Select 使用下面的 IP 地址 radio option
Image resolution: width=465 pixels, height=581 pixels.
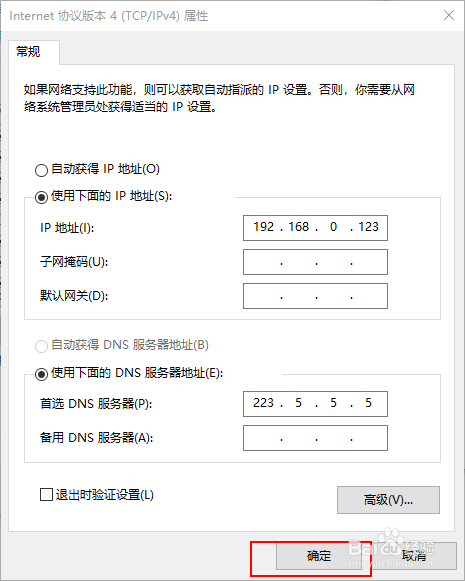click(41, 197)
